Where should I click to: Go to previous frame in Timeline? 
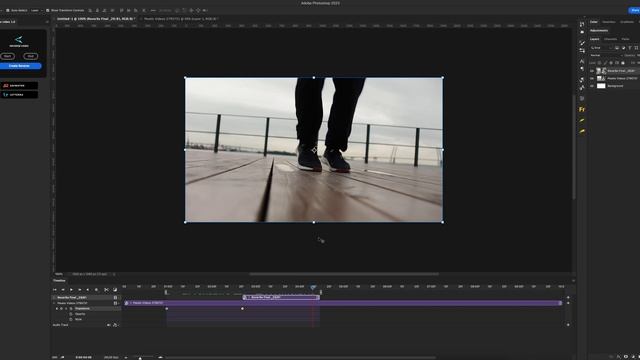coord(63,290)
